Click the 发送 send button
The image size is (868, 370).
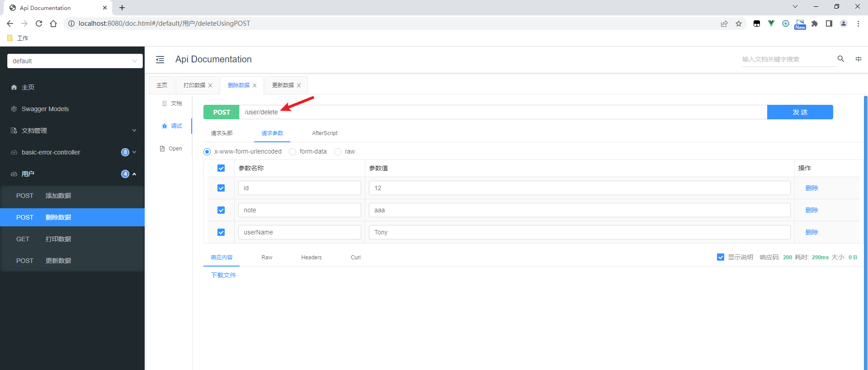click(x=800, y=112)
